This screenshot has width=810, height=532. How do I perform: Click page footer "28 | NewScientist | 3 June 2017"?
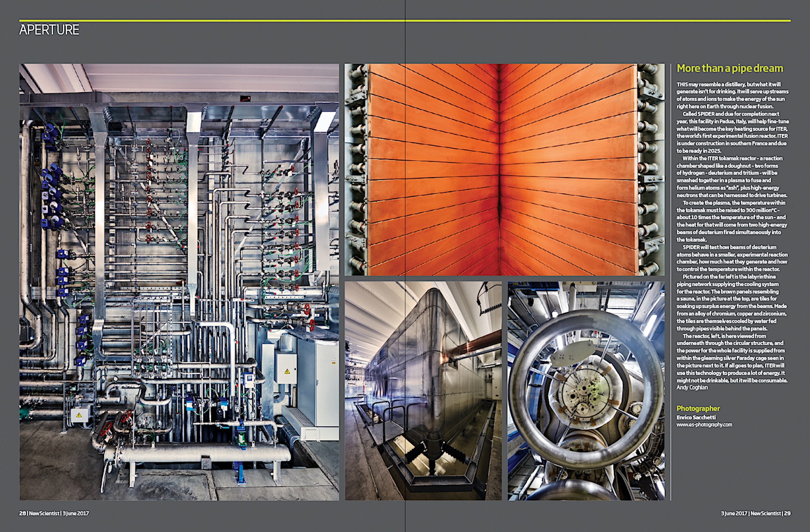54,513
